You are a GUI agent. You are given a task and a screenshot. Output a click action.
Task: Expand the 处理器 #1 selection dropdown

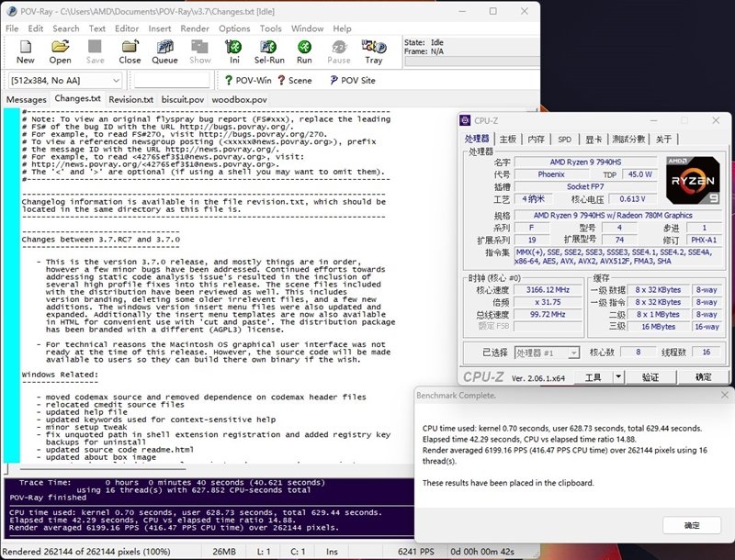(x=573, y=353)
